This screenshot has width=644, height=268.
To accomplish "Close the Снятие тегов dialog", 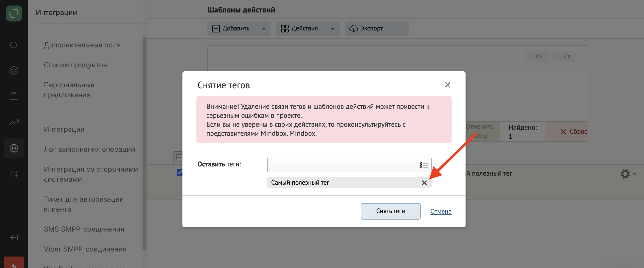I will [x=448, y=85].
